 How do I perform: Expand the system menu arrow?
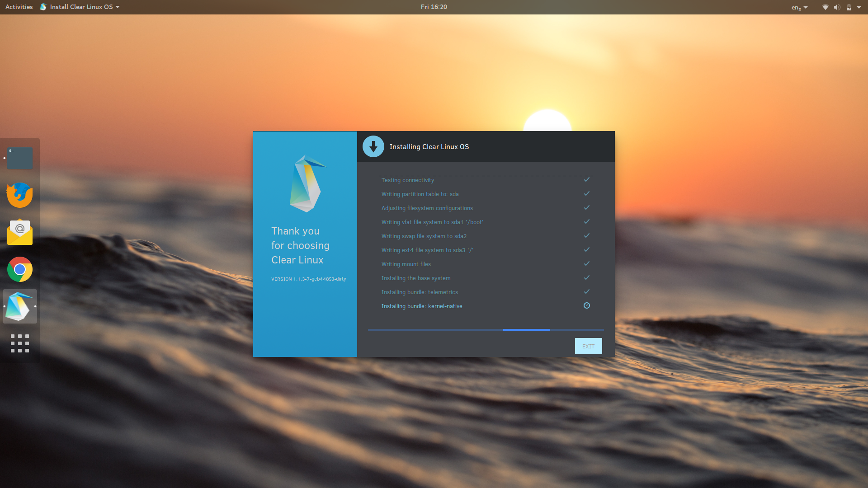click(x=859, y=7)
